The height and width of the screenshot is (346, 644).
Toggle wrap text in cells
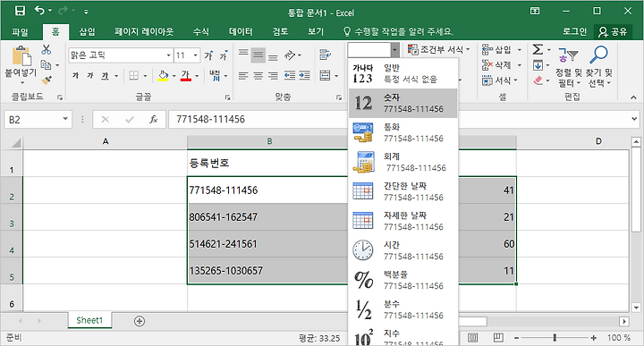click(x=326, y=55)
